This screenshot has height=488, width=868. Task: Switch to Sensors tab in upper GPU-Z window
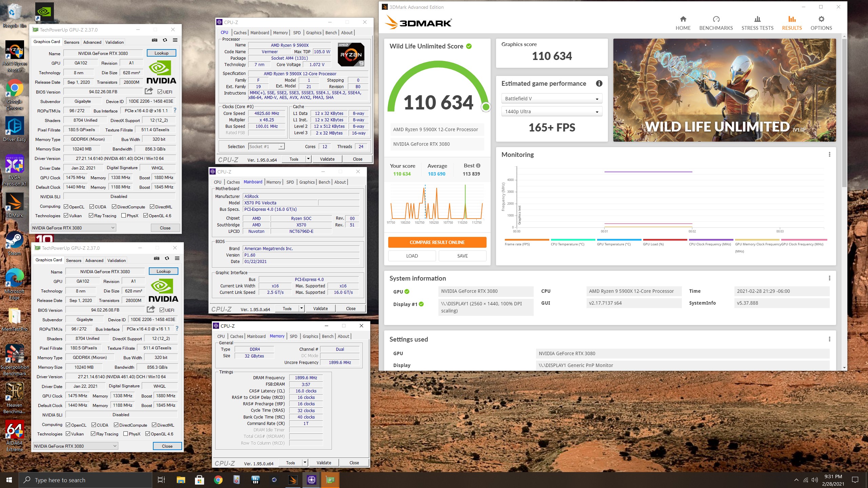72,42
